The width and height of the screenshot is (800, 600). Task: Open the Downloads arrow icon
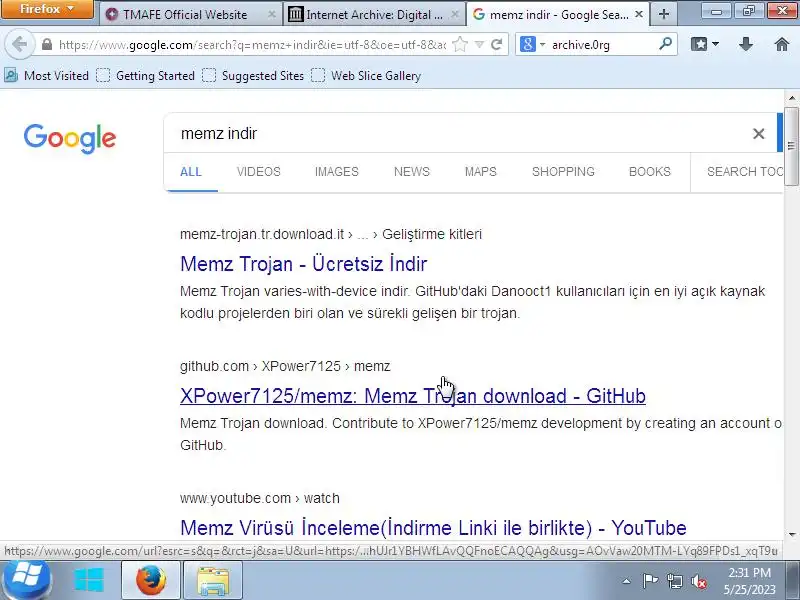coord(745,45)
